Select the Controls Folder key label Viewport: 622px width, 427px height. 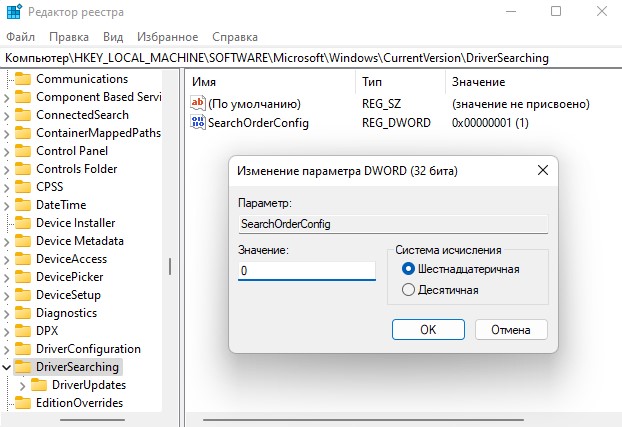point(77,169)
